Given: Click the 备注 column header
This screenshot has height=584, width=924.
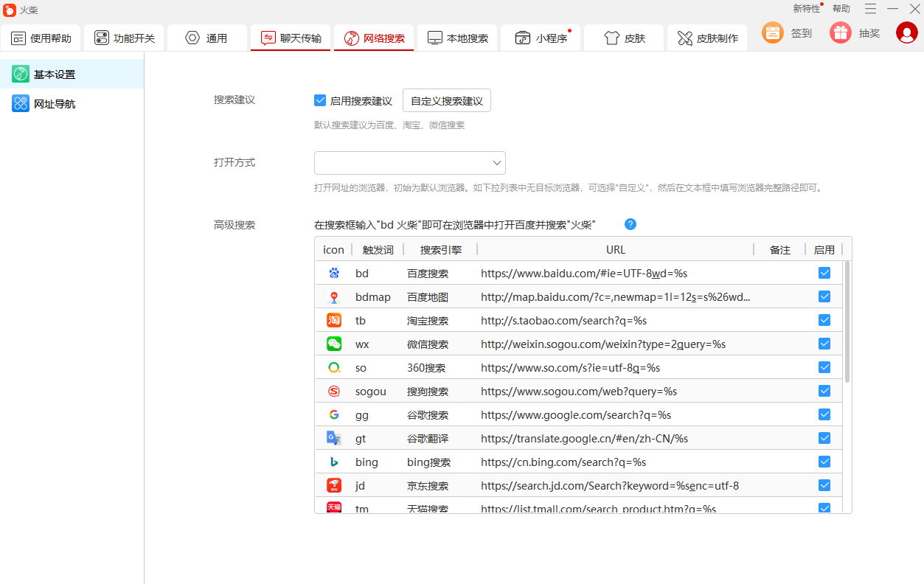Looking at the screenshot, I should point(780,250).
